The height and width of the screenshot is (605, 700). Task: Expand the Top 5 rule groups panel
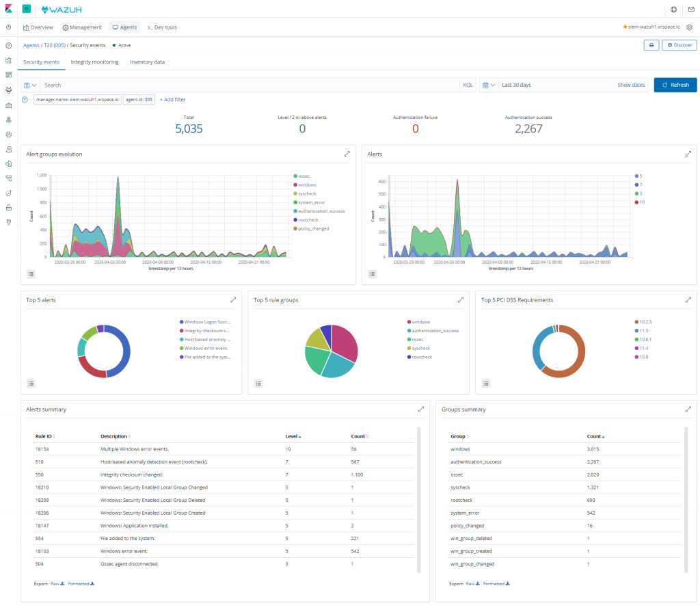coord(460,300)
